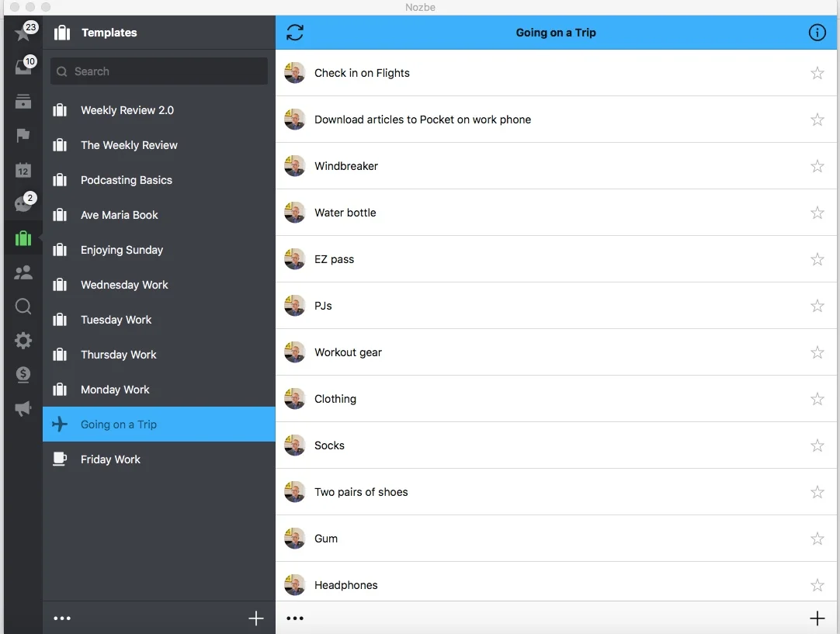Star the EZ pass task
The image size is (840, 634).
click(817, 259)
